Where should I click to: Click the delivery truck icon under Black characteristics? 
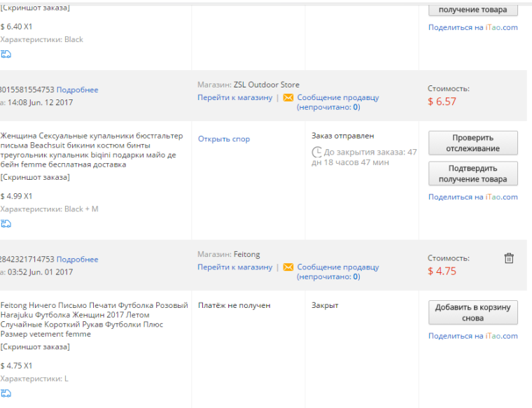[x=6, y=54]
